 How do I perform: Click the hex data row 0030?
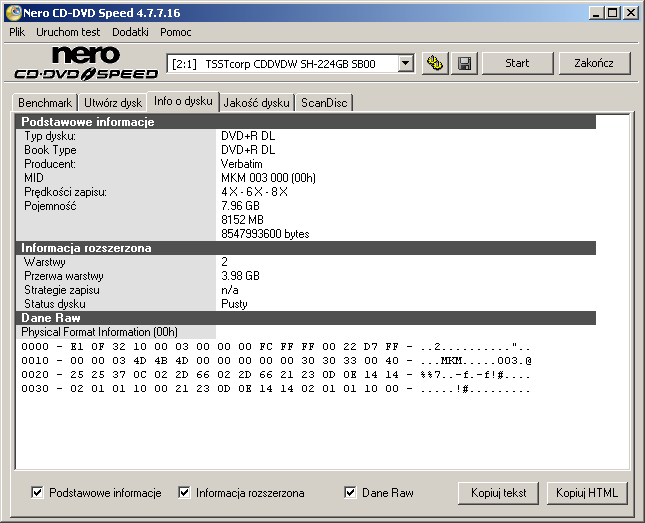[x=276, y=389]
